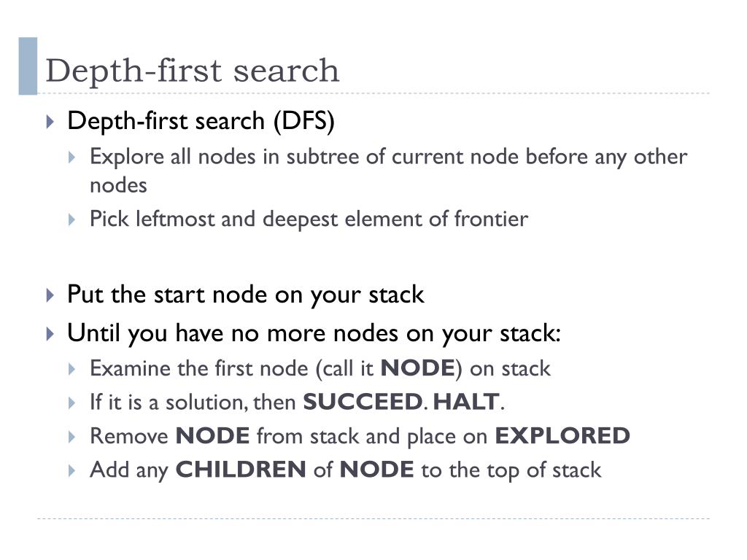Viewport: 747px width, 560px height.
Task: Click the bold word EXPLORED
Action: 562,436
